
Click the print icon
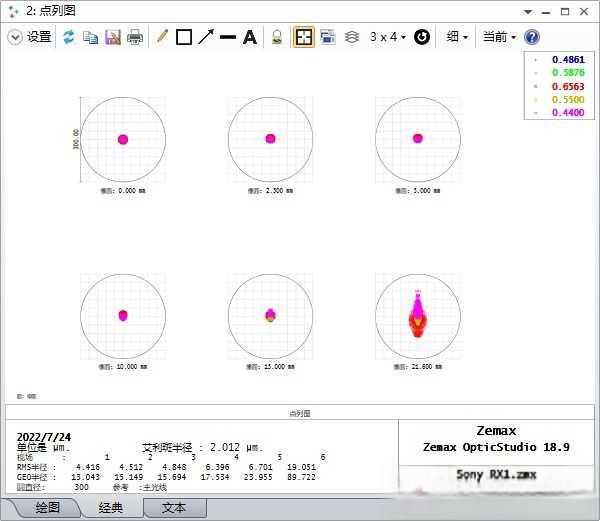click(135, 37)
